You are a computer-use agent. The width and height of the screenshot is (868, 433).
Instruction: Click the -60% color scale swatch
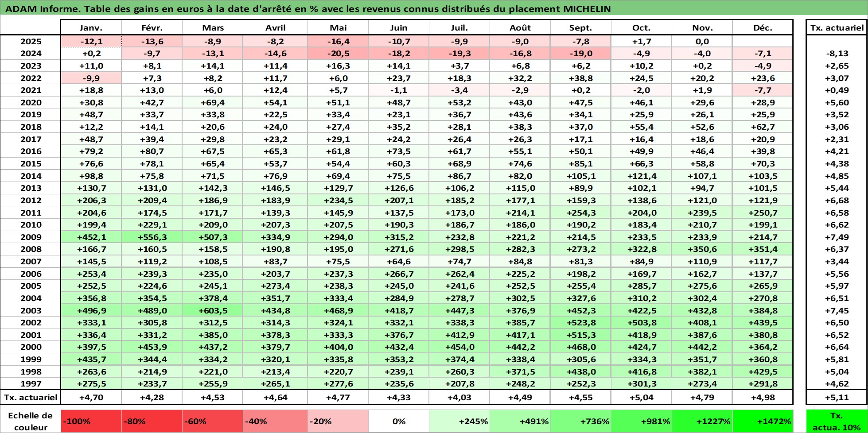(212, 421)
